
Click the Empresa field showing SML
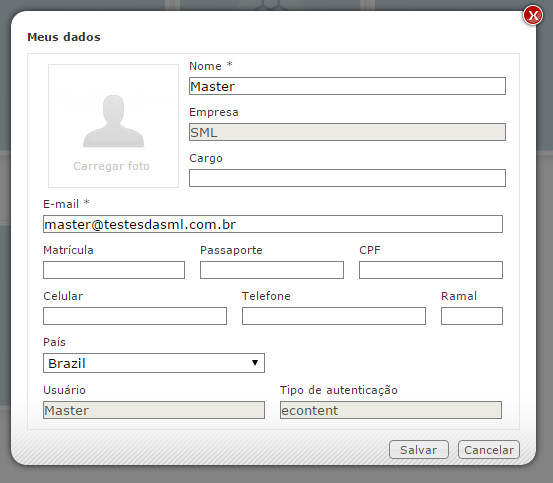pos(347,132)
